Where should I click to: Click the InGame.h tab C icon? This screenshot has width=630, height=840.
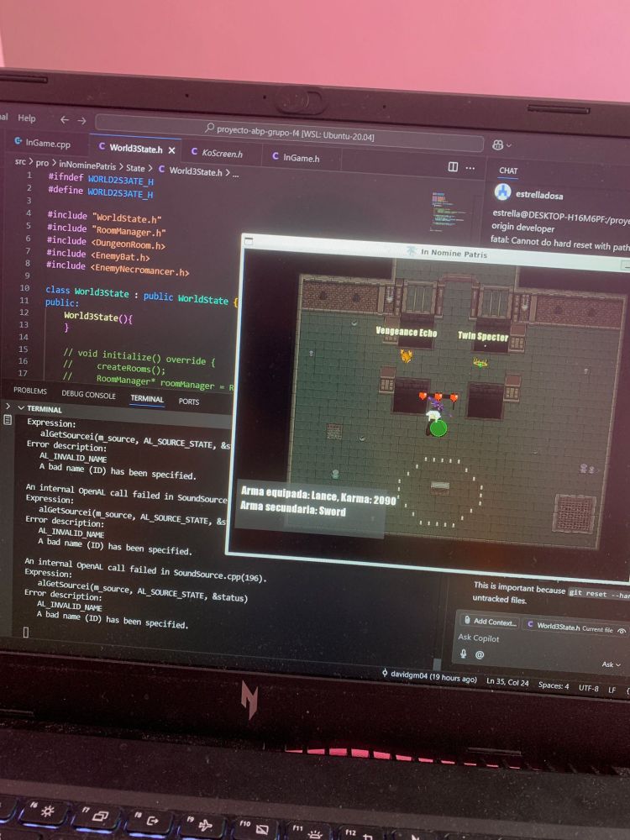pos(276,156)
